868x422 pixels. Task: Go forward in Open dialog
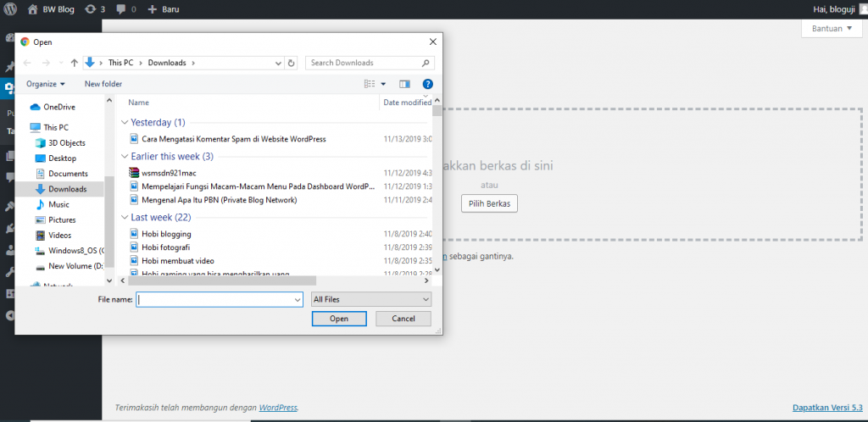click(x=46, y=63)
